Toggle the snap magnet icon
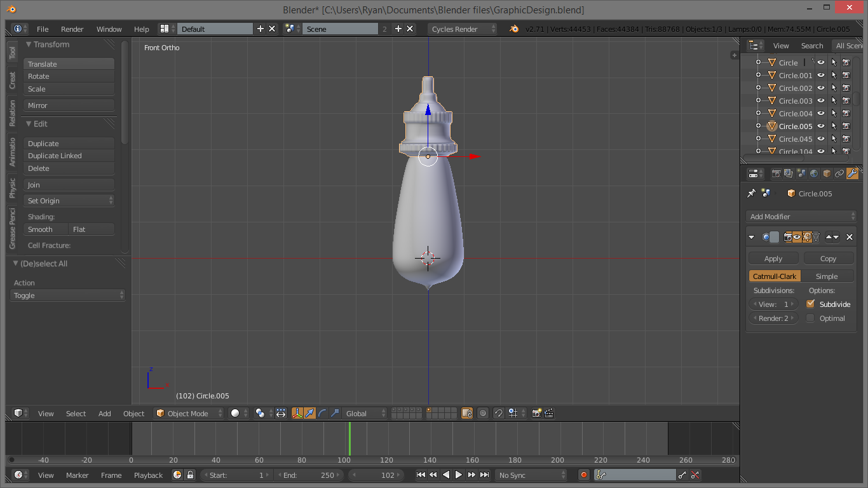 [x=499, y=413]
